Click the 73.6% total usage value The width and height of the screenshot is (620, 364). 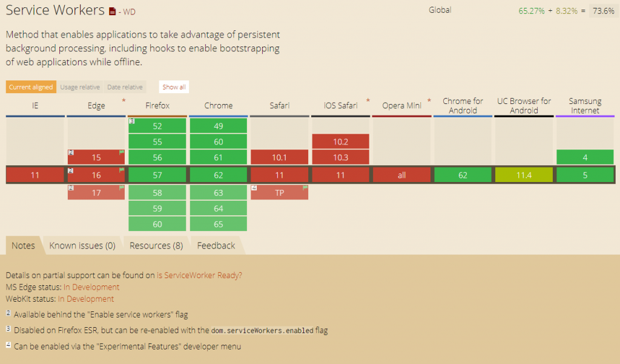coord(604,11)
